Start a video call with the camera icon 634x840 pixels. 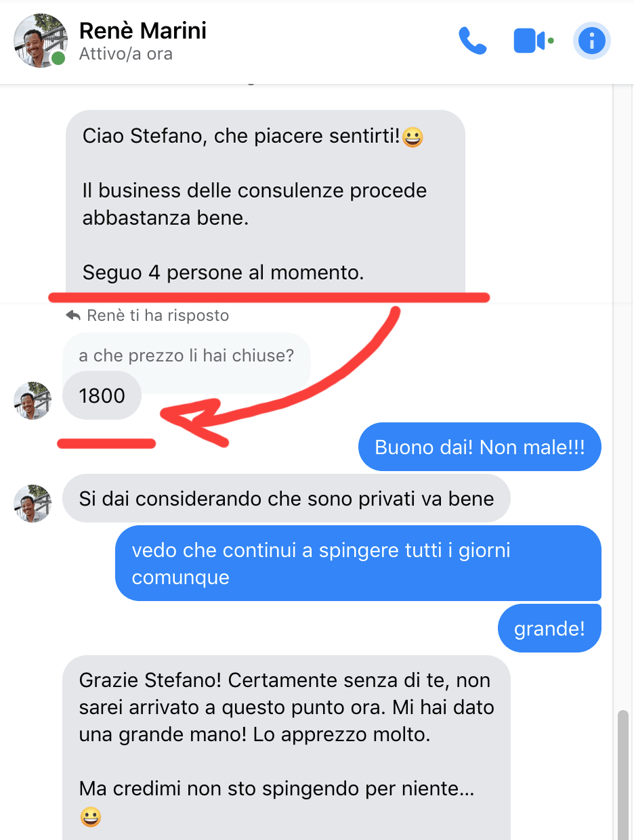533,41
